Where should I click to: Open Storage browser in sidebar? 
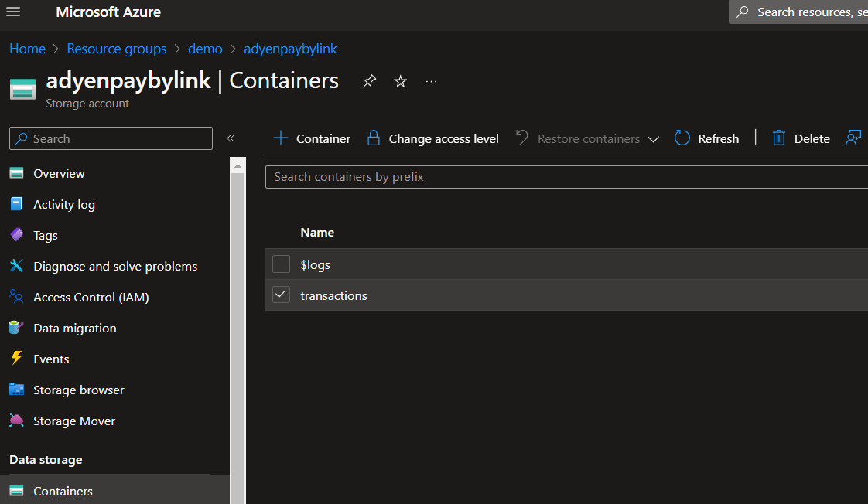[x=78, y=390]
